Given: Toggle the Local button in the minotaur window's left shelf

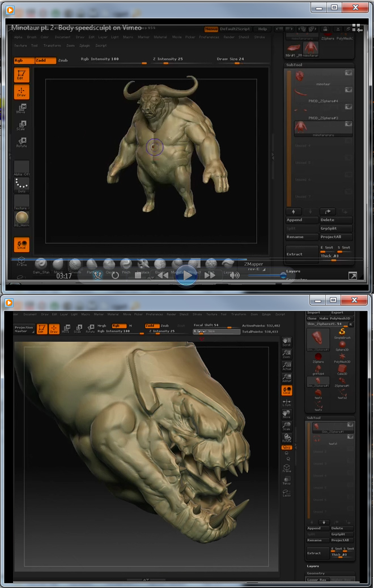Looking at the screenshot, I should pyautogui.click(x=22, y=244).
